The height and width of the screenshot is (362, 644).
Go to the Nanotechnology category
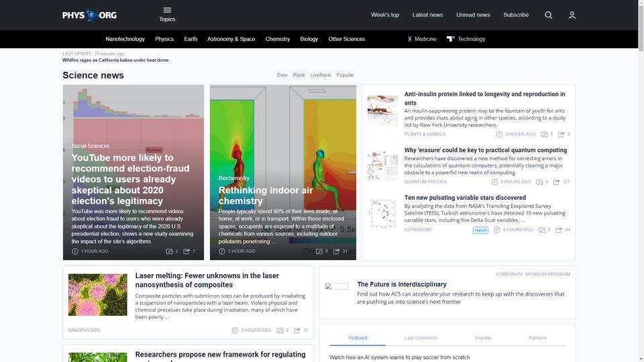coord(125,39)
